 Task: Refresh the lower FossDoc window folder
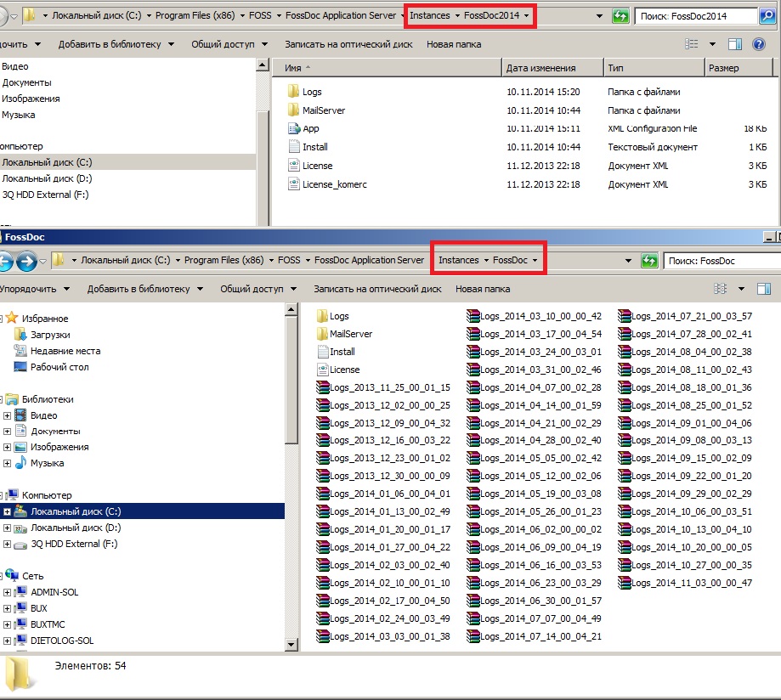point(649,261)
